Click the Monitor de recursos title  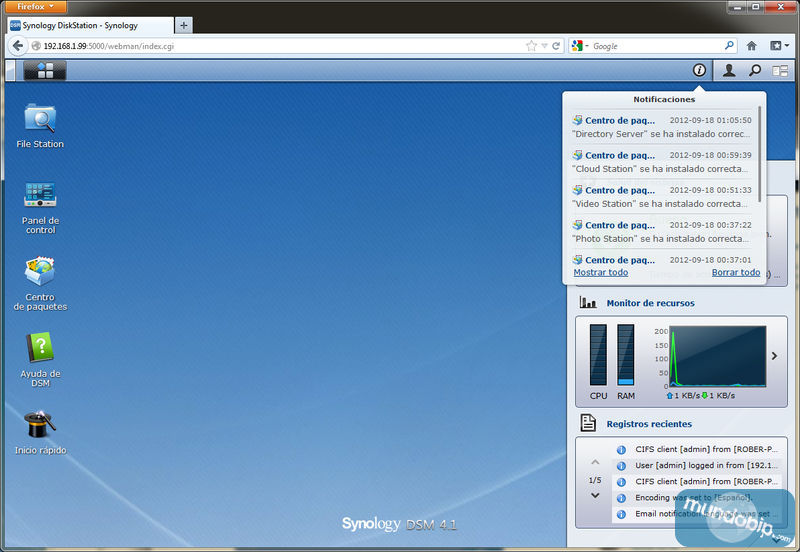pos(651,303)
